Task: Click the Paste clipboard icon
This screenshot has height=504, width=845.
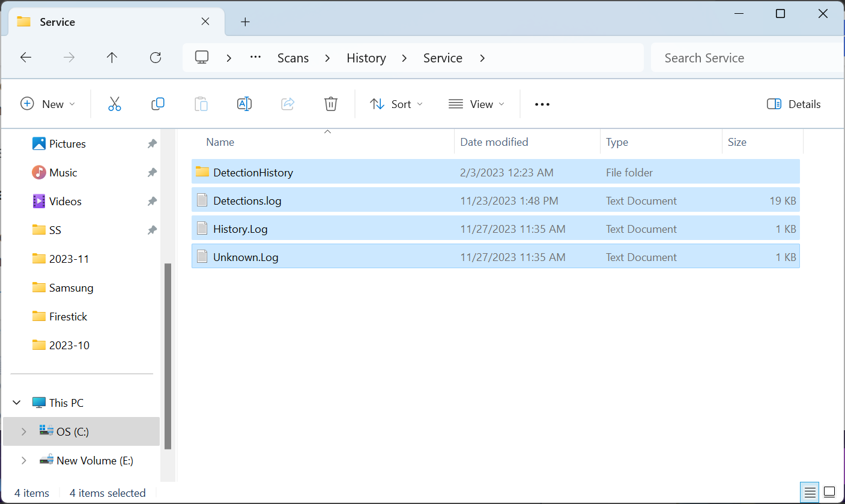Action: click(201, 104)
